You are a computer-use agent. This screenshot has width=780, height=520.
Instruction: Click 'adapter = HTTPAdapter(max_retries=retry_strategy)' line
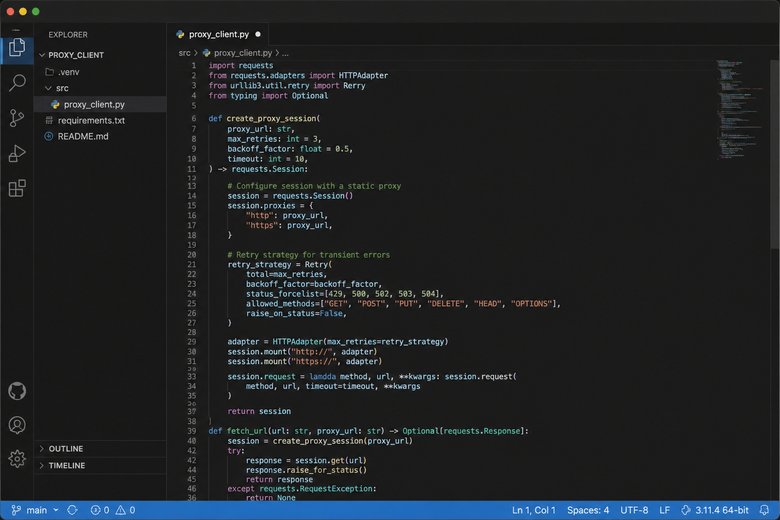point(338,341)
